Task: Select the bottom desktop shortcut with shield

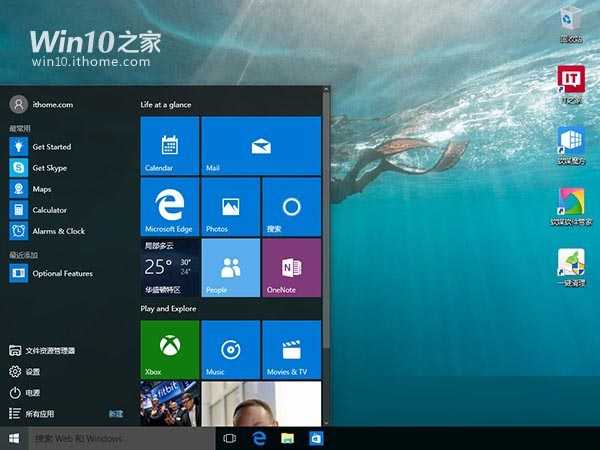Action: 571,267
